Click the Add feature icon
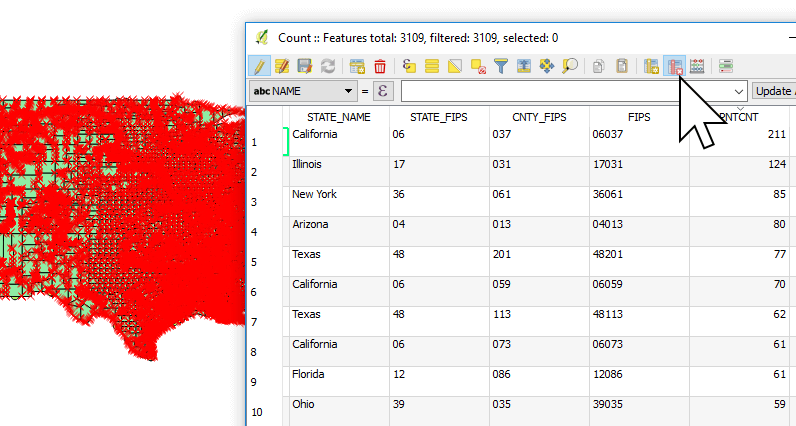 pyautogui.click(x=357, y=66)
